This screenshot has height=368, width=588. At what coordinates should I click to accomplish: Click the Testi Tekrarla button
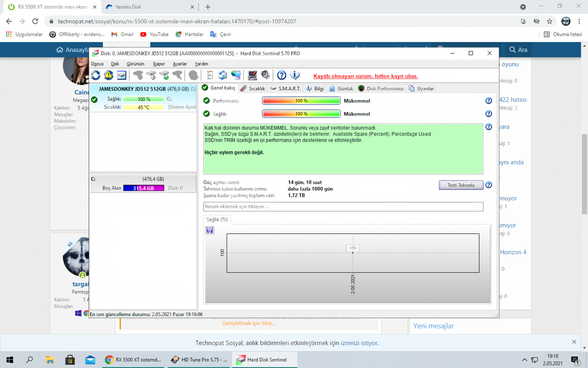coord(461,185)
